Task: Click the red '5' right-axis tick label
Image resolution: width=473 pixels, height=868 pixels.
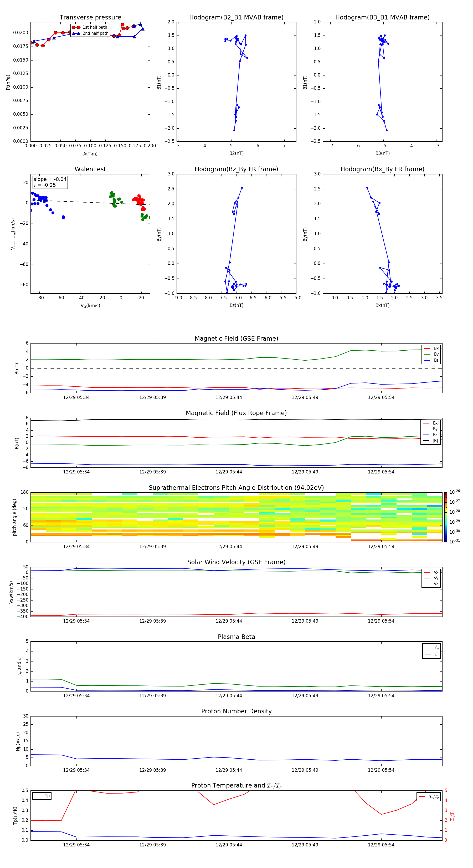Action: [x=446, y=790]
